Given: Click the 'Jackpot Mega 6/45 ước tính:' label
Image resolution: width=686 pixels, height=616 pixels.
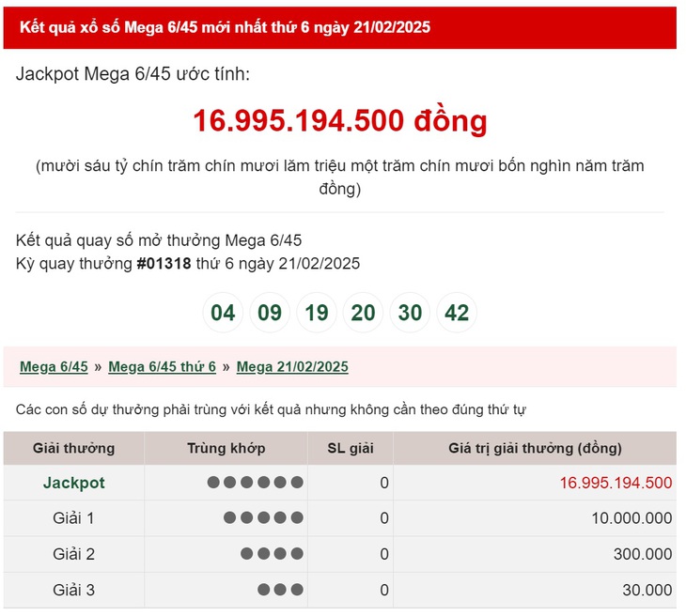Looking at the screenshot, I should click(133, 74).
